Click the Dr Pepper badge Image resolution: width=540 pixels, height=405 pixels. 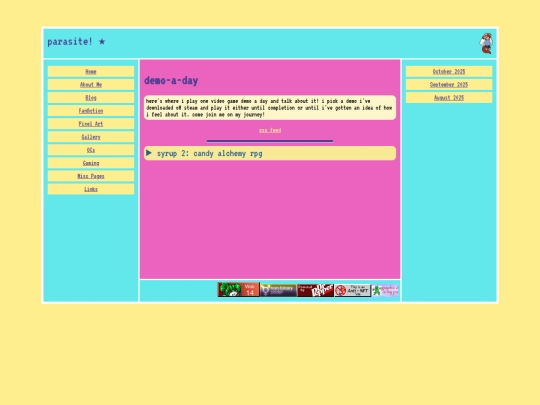[315, 290]
